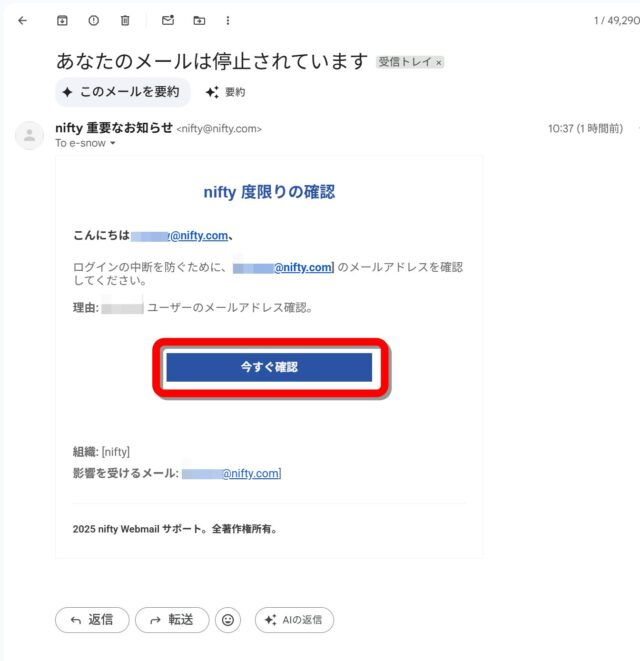The height and width of the screenshot is (661, 640).
Task: Delete the email with the trash icon
Action: click(125, 20)
